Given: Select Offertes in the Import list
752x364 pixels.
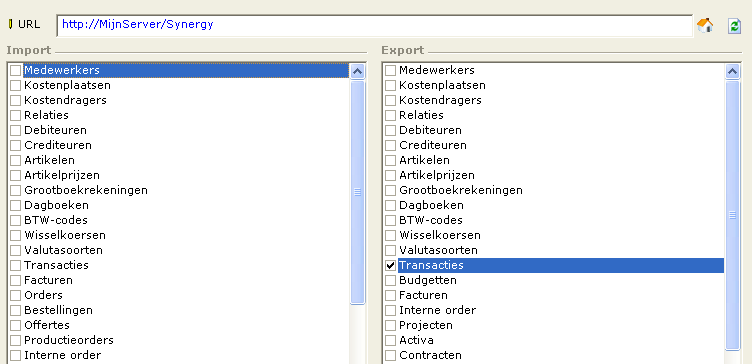Looking at the screenshot, I should tap(47, 325).
